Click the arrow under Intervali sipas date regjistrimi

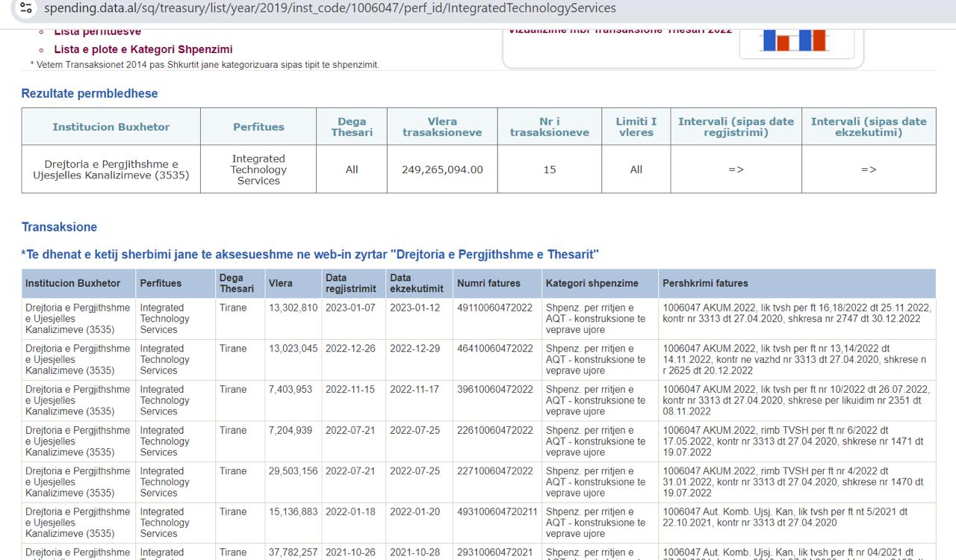pos(736,169)
